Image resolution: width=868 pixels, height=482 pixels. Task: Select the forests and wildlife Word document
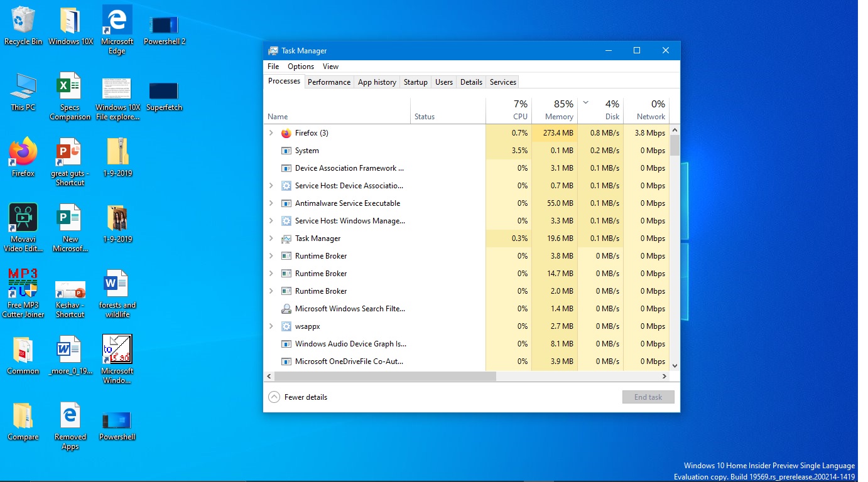point(117,294)
